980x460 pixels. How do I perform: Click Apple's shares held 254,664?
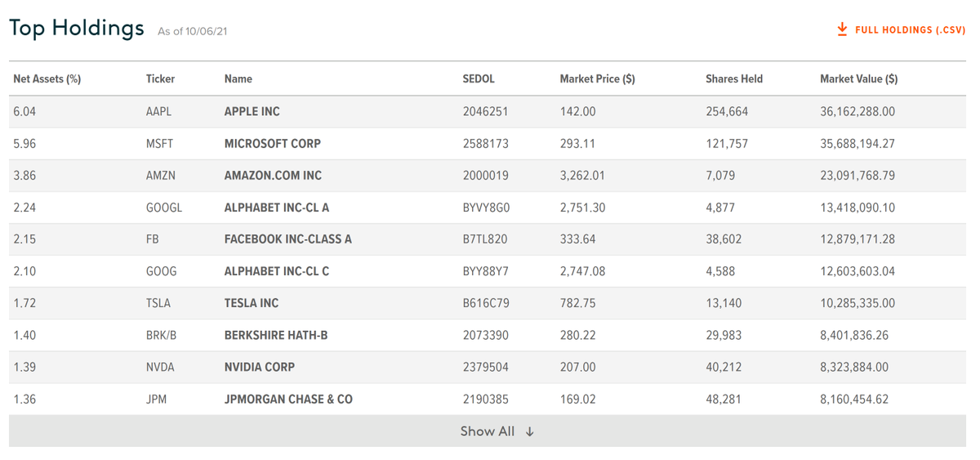click(x=727, y=111)
